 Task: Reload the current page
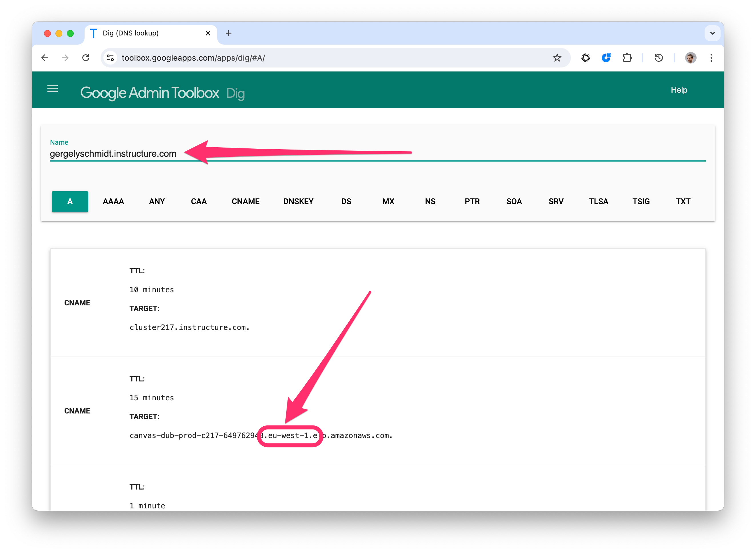point(86,57)
